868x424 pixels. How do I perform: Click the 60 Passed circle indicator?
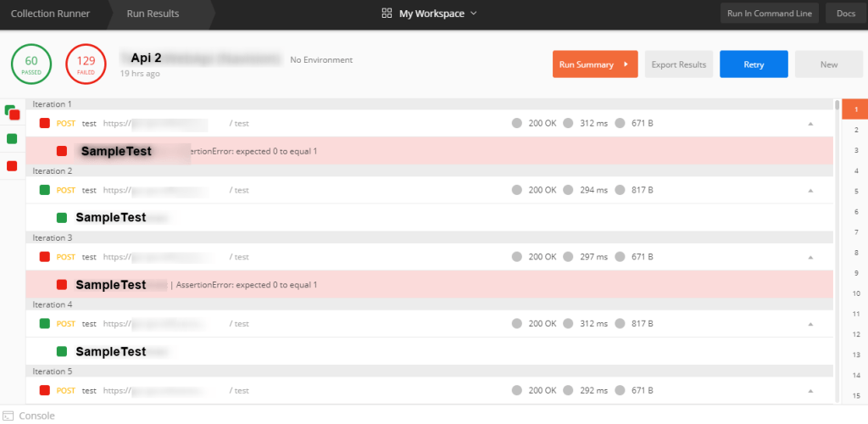pyautogui.click(x=31, y=64)
